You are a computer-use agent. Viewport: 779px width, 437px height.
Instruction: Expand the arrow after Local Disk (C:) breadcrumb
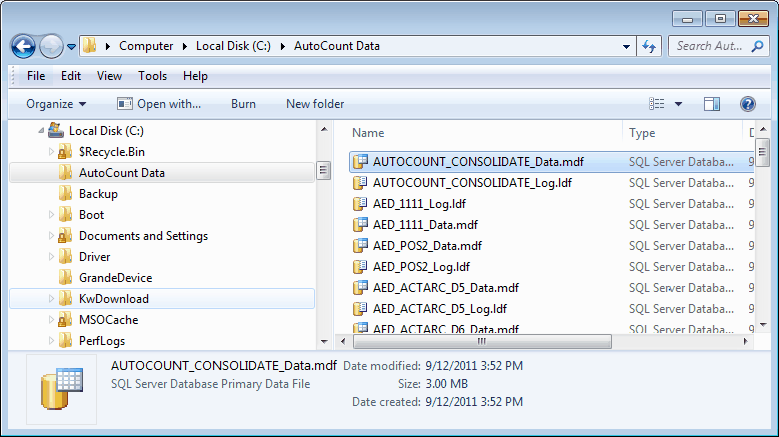[282, 46]
